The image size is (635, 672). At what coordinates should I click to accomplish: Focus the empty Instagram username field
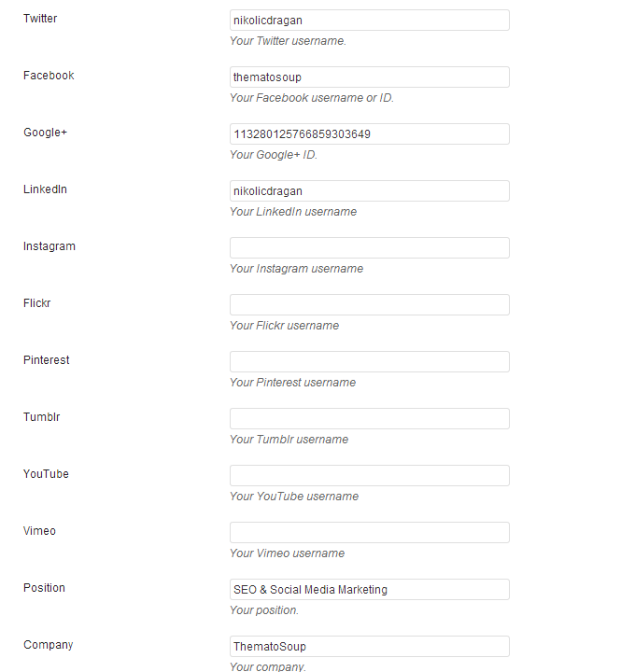(369, 248)
